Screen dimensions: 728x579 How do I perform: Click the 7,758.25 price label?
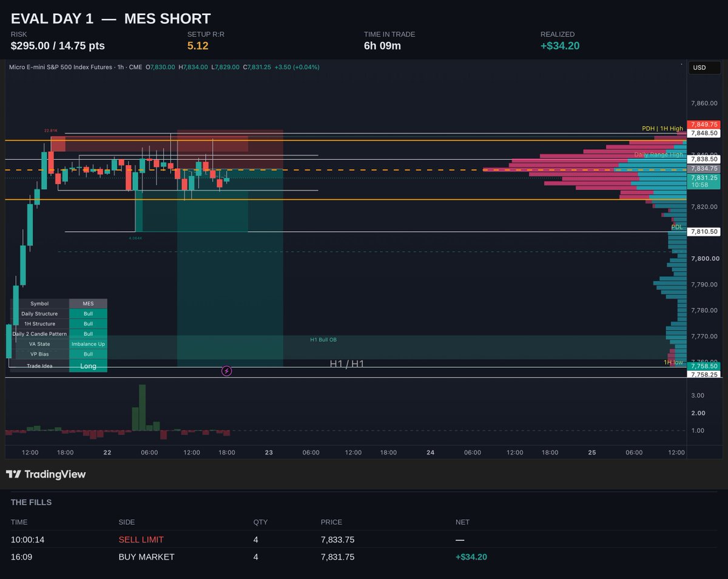point(703,374)
